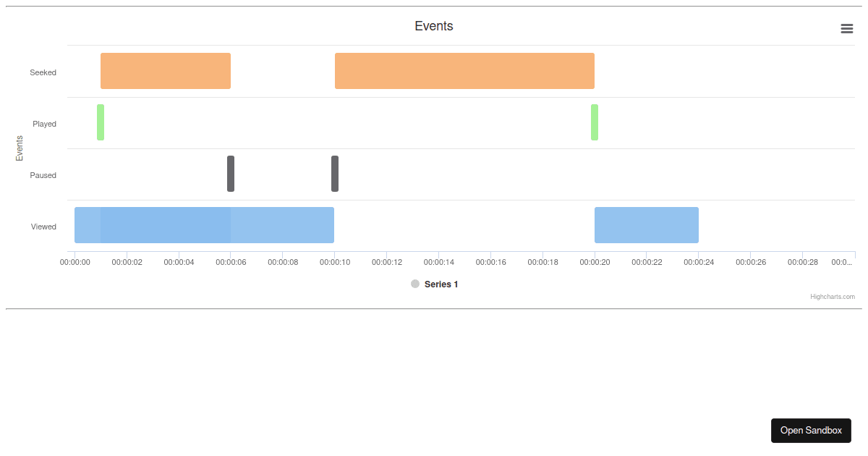Image resolution: width=868 pixels, height=456 pixels.
Task: Click the Series 1 legend marker dot
Action: click(x=414, y=284)
